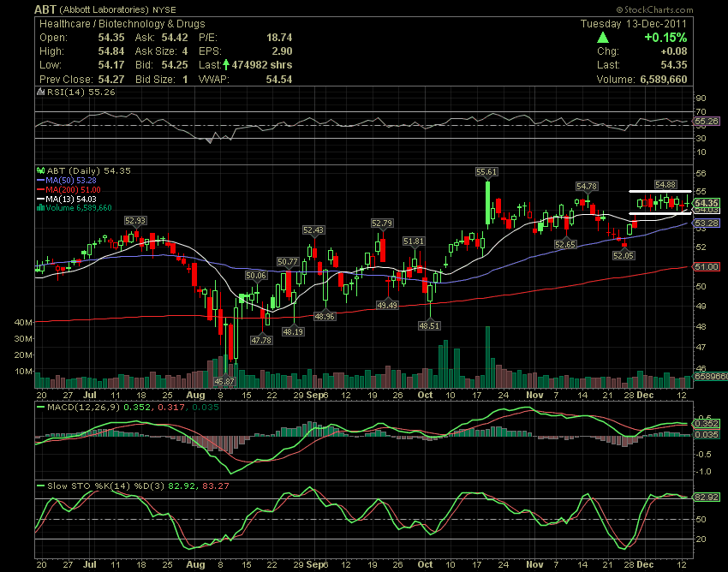Click the 0.035 MACD histogram axis tag
This screenshot has height=572, width=728.
[x=707, y=435]
